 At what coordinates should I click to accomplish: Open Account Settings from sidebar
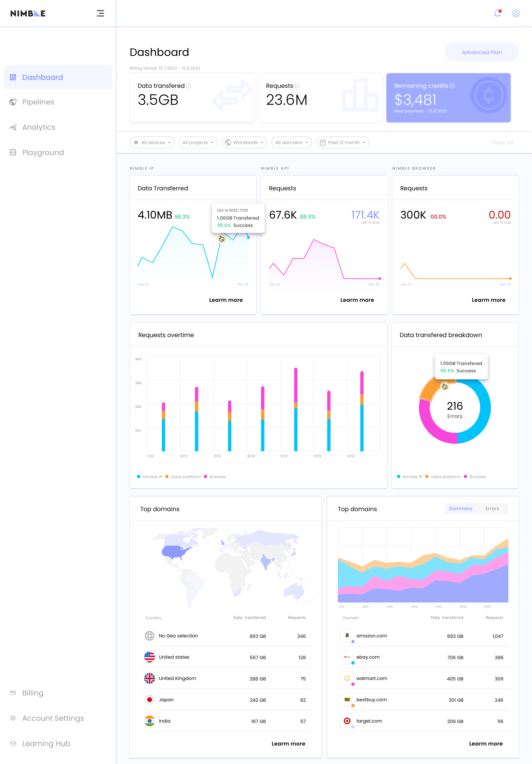(53, 718)
